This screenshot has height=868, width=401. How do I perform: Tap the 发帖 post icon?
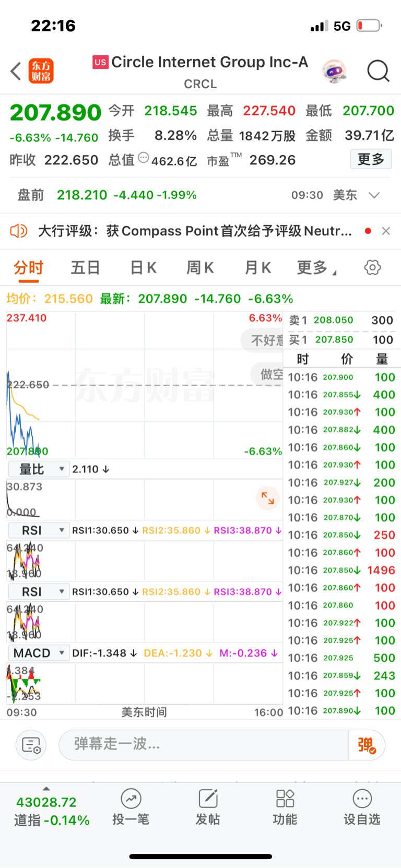click(x=208, y=807)
